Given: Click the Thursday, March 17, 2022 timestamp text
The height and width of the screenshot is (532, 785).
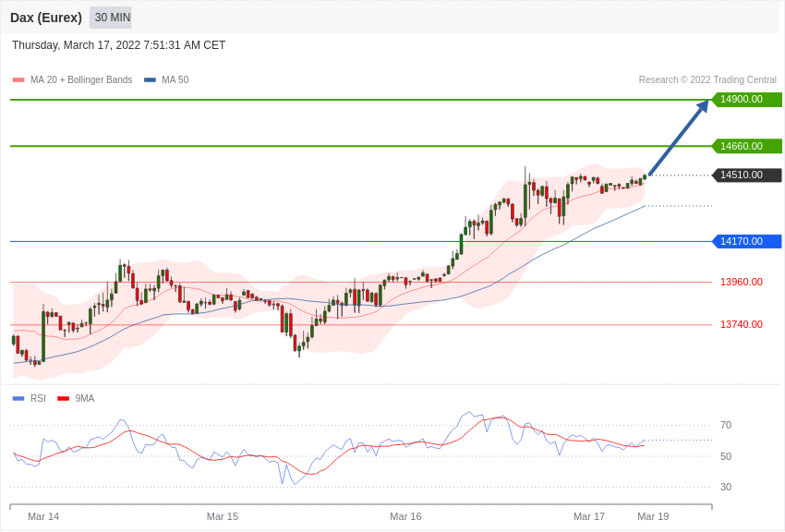Looking at the screenshot, I should 118,45.
